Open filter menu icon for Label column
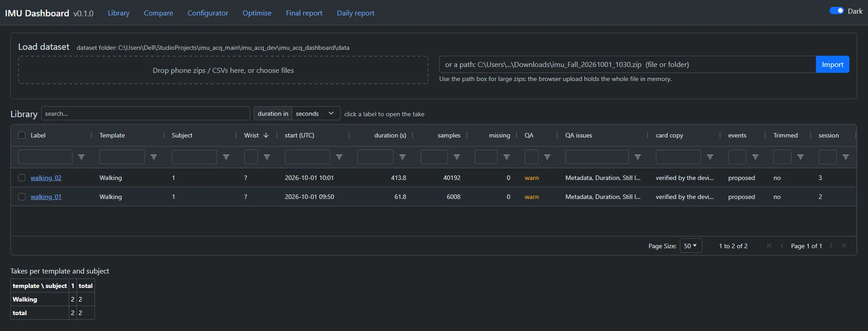 [x=81, y=157]
